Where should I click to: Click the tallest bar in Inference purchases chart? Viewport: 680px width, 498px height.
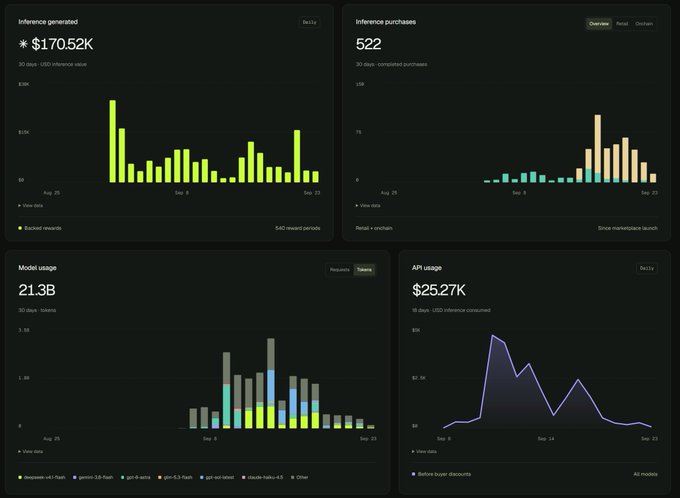[598, 149]
